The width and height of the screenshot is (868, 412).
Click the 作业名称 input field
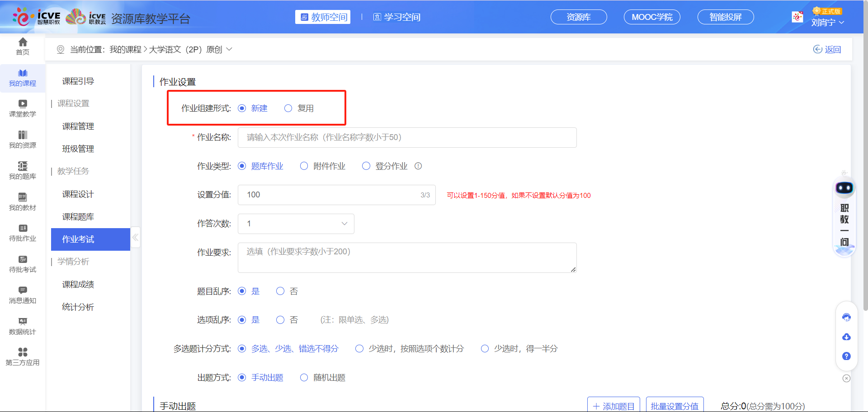[x=406, y=137]
